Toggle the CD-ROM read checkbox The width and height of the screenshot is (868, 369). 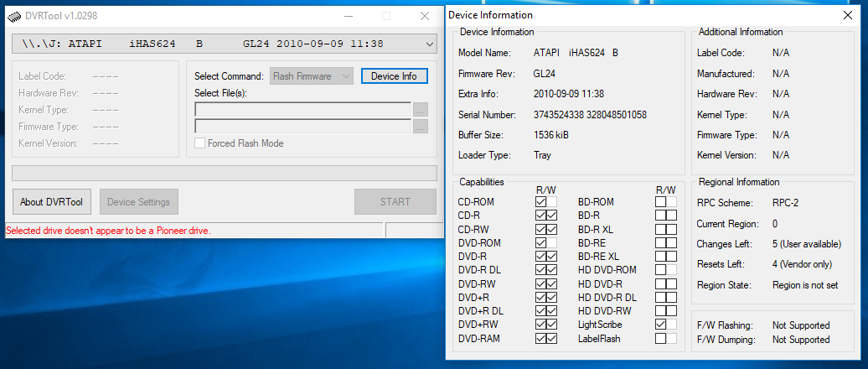pos(541,201)
